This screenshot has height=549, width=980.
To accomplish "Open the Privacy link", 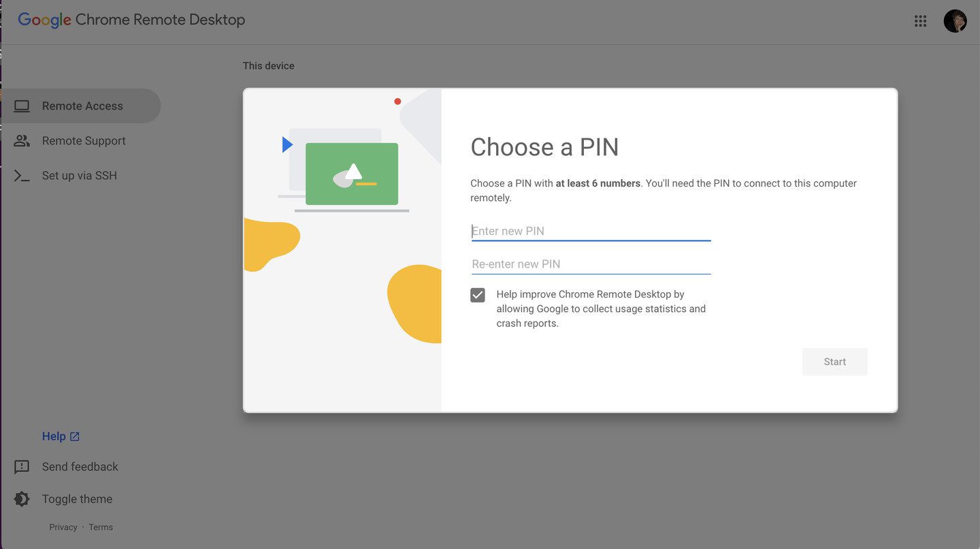I will point(63,527).
